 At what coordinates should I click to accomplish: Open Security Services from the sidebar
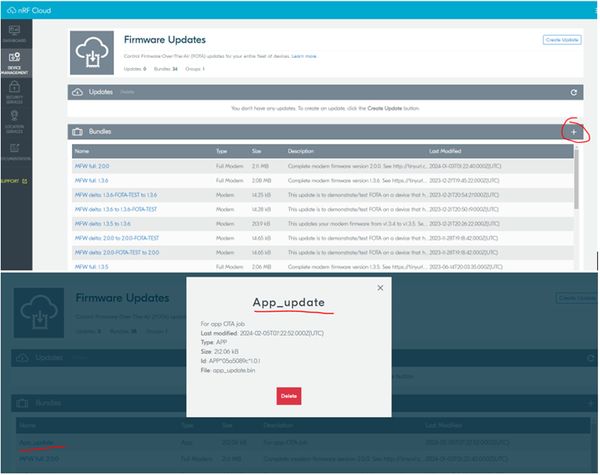point(15,93)
